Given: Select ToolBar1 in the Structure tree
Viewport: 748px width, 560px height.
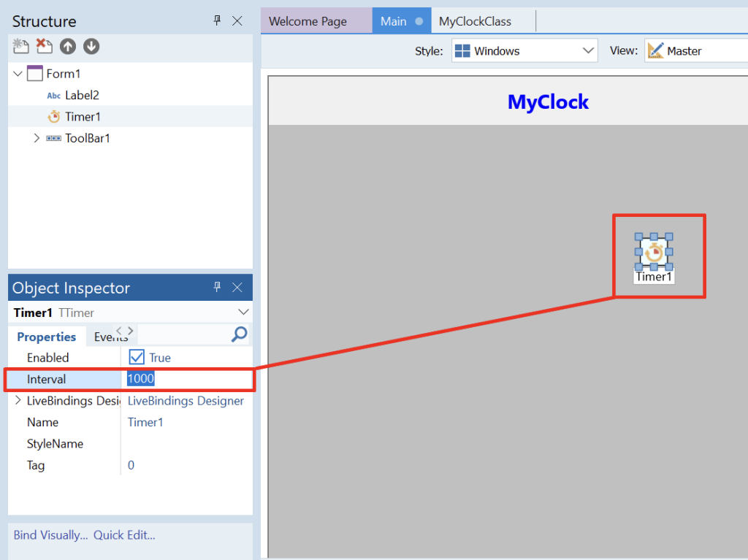Looking at the screenshot, I should coord(88,138).
